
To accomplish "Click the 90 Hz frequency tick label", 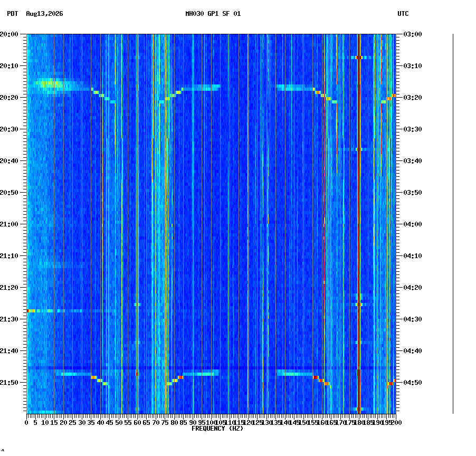I will (x=193, y=423).
